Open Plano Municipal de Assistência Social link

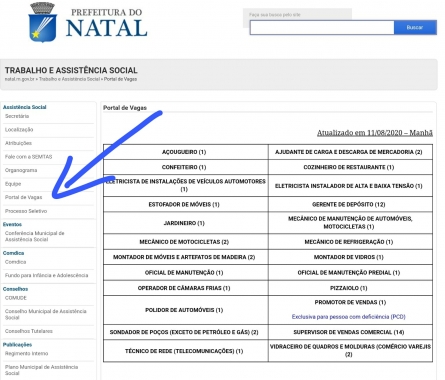pos(41,370)
